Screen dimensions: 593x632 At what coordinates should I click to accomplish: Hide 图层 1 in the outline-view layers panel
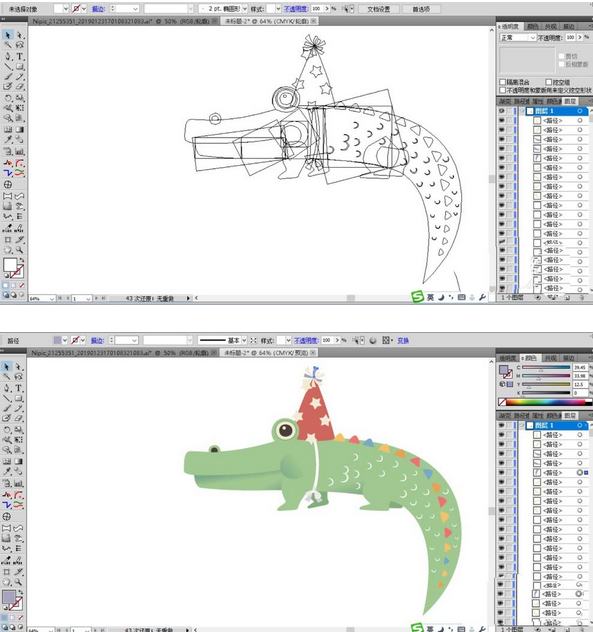point(501,111)
